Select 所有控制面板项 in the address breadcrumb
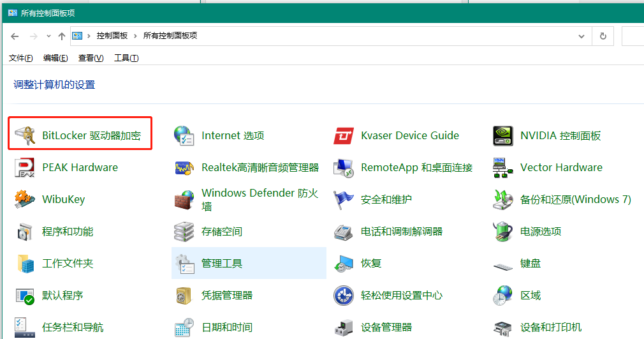The height and width of the screenshot is (339, 644). pyautogui.click(x=170, y=36)
